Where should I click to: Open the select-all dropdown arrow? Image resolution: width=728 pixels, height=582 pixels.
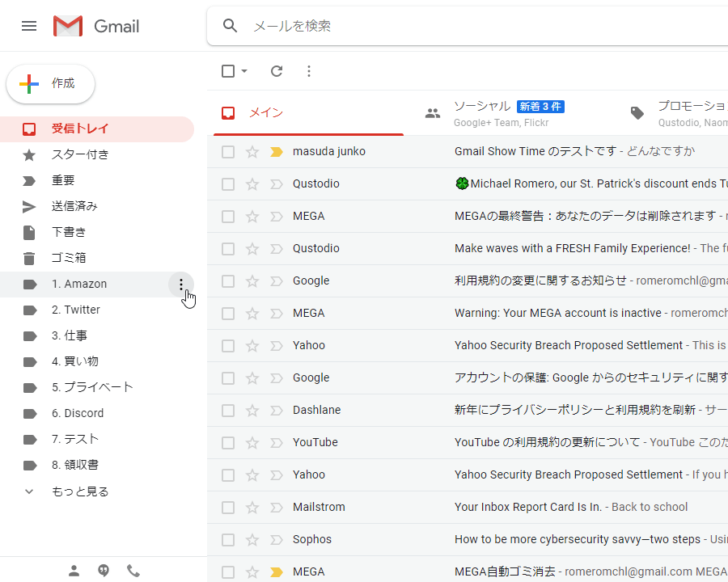pyautogui.click(x=244, y=71)
